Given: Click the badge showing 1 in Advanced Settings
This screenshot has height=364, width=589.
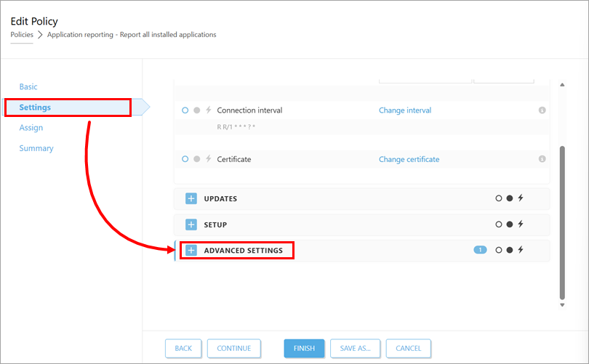Looking at the screenshot, I should [x=480, y=250].
